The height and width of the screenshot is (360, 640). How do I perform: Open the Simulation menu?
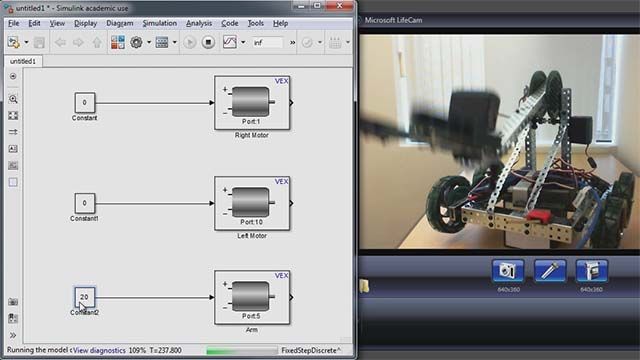160,24
